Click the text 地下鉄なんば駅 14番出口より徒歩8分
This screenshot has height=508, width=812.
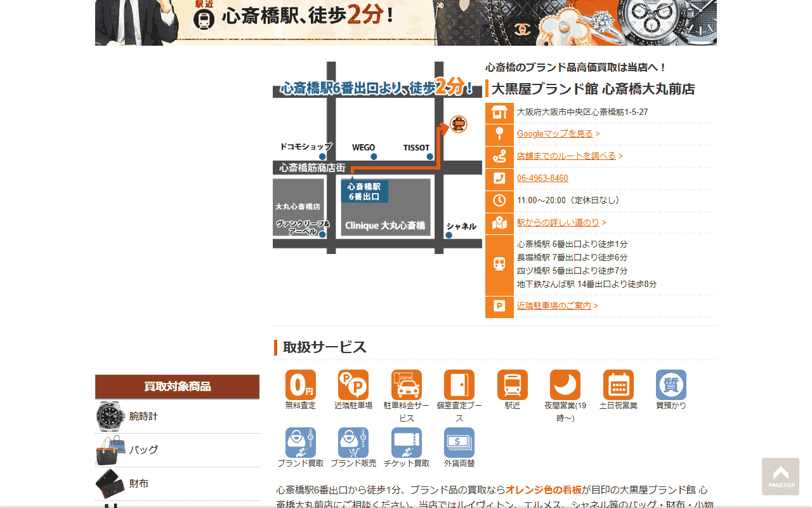pyautogui.click(x=587, y=284)
